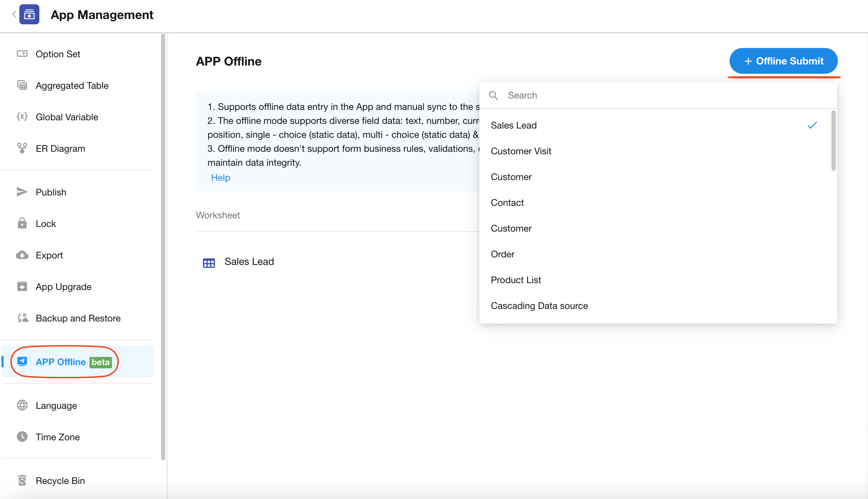
Task: Select Customer Visit from the worksheet list
Action: [x=521, y=151]
